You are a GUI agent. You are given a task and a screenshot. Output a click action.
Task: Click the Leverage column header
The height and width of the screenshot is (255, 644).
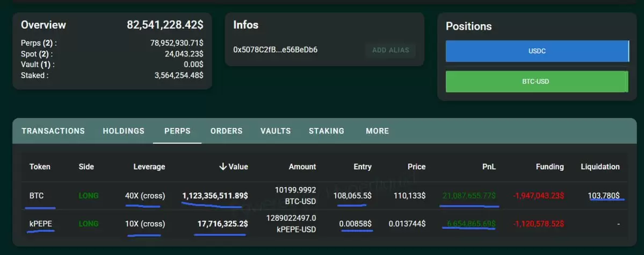pyautogui.click(x=149, y=167)
